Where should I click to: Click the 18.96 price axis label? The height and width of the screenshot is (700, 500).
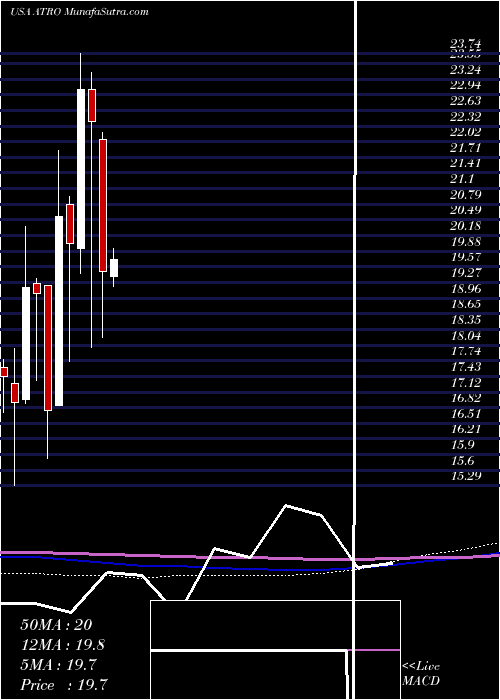click(466, 288)
